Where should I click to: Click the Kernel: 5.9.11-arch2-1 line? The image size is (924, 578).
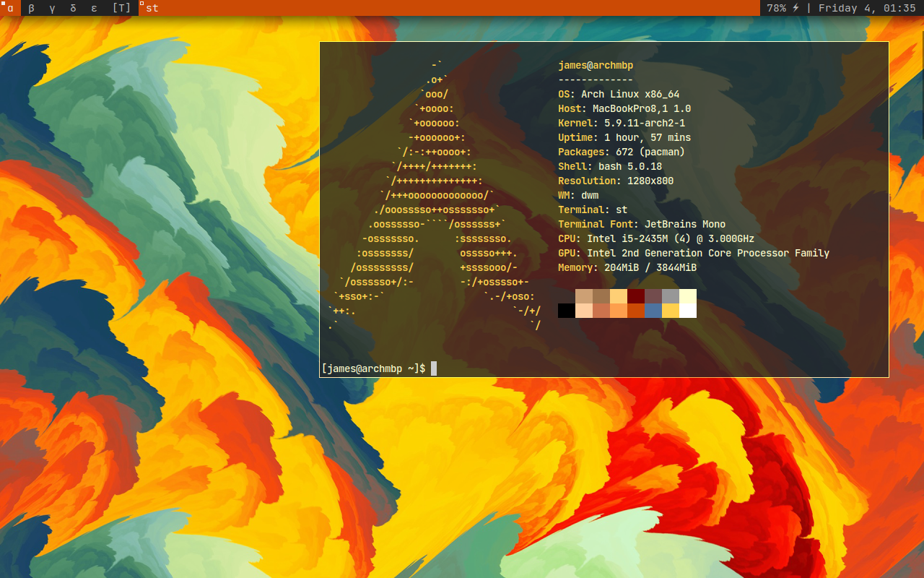coord(622,123)
